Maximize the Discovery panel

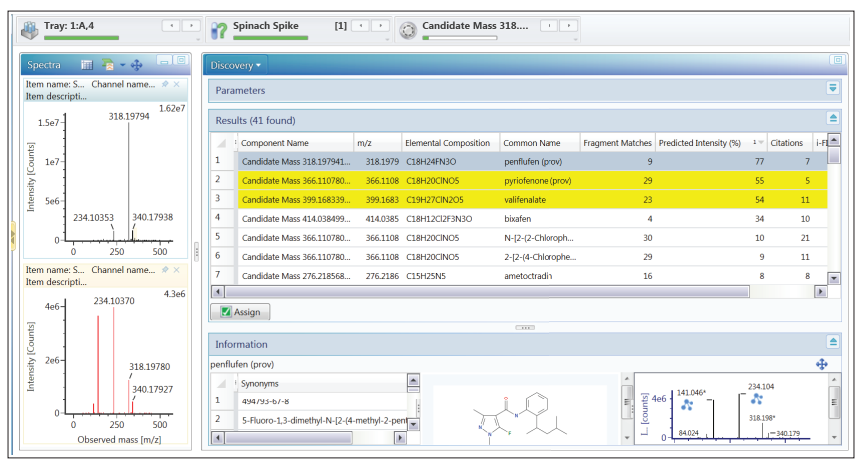[x=838, y=60]
